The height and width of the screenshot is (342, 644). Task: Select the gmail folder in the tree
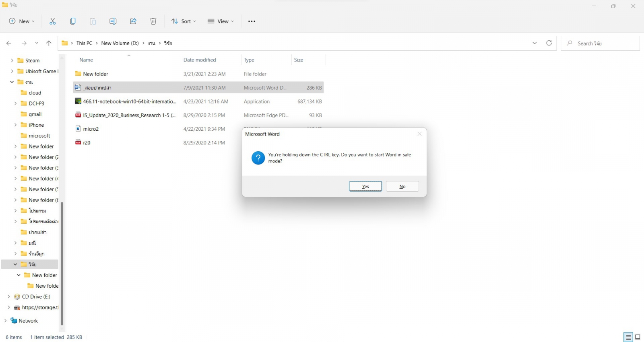(x=35, y=114)
